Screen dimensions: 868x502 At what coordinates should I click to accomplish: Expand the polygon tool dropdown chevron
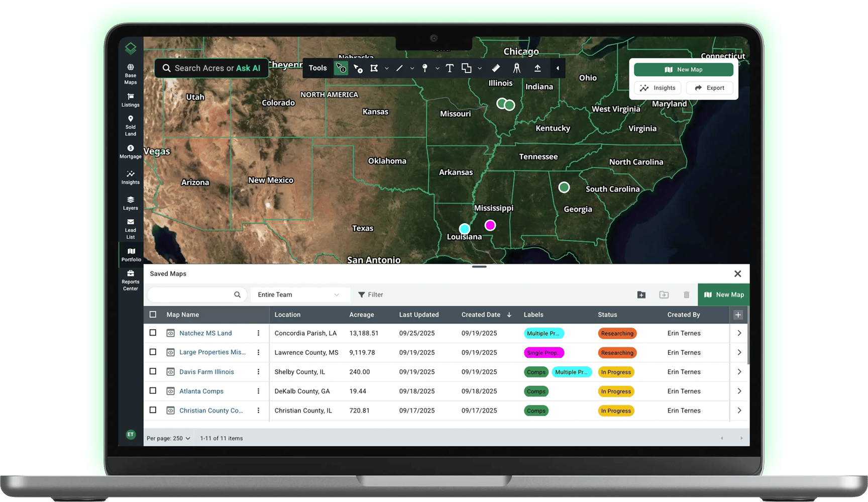pos(387,68)
